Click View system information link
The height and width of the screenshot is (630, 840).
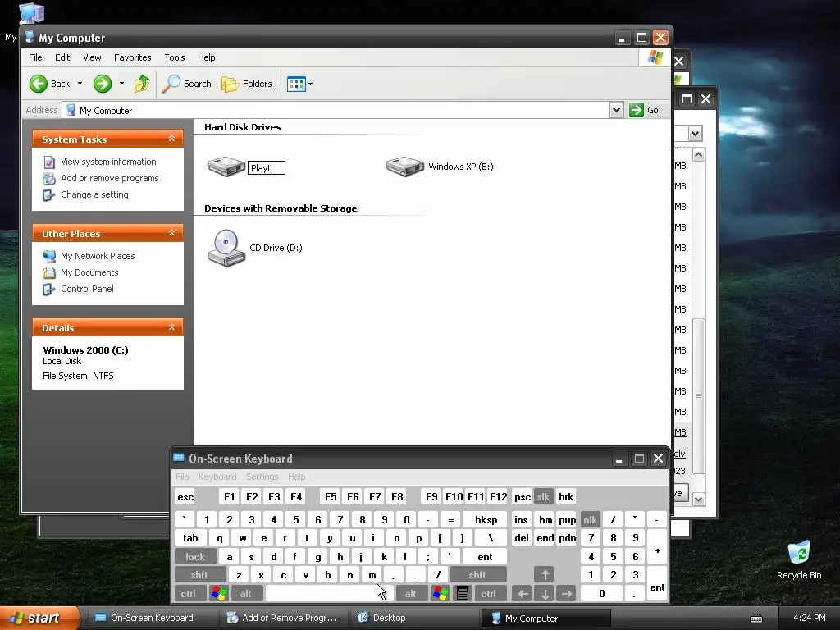click(108, 162)
